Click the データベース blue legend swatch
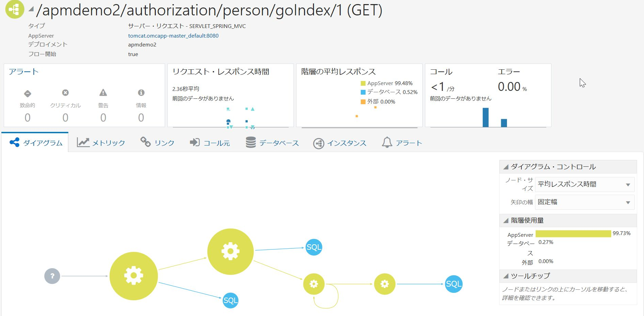The height and width of the screenshot is (316, 644). [363, 92]
